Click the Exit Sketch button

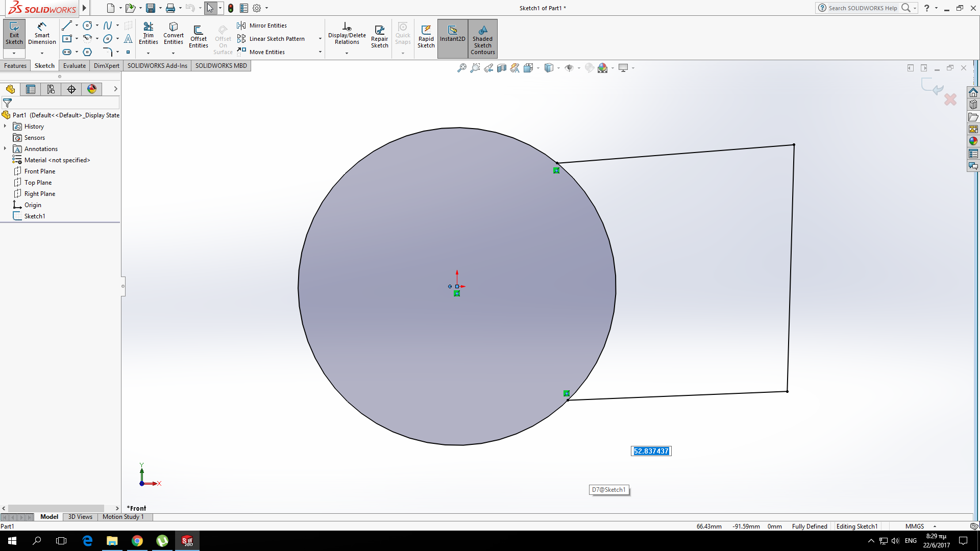coord(14,34)
